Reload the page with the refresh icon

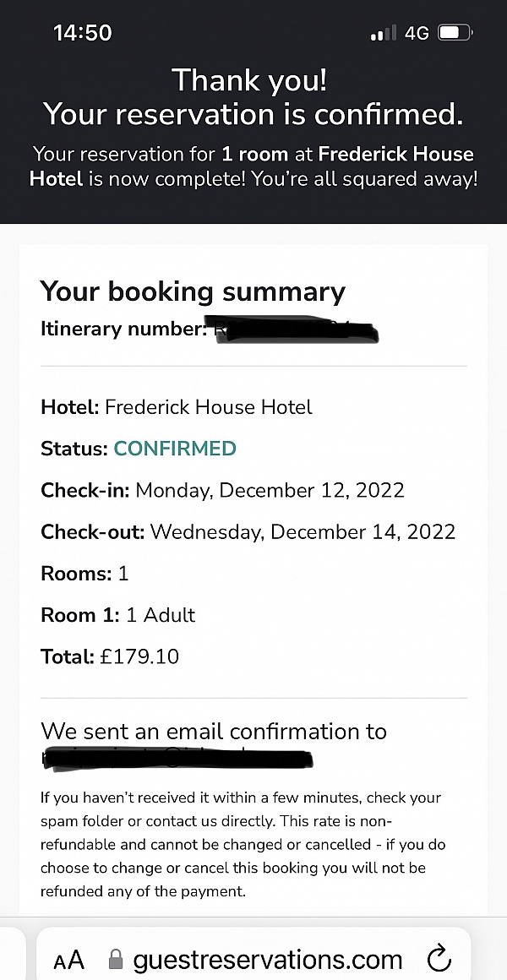[x=439, y=959]
